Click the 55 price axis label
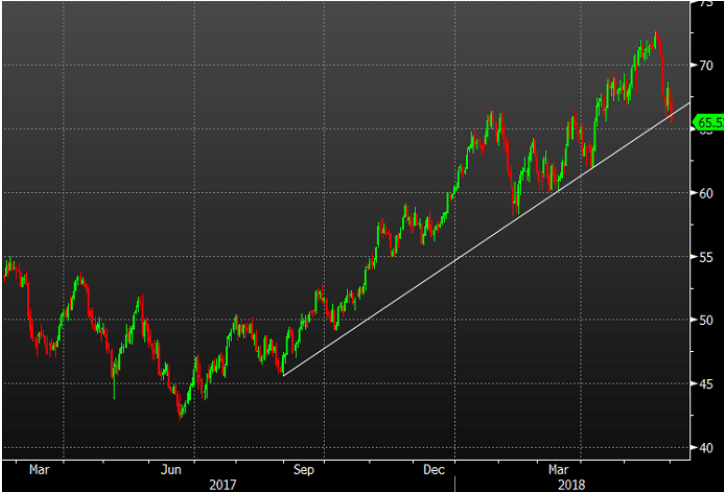The width and height of the screenshot is (724, 492). (706, 257)
